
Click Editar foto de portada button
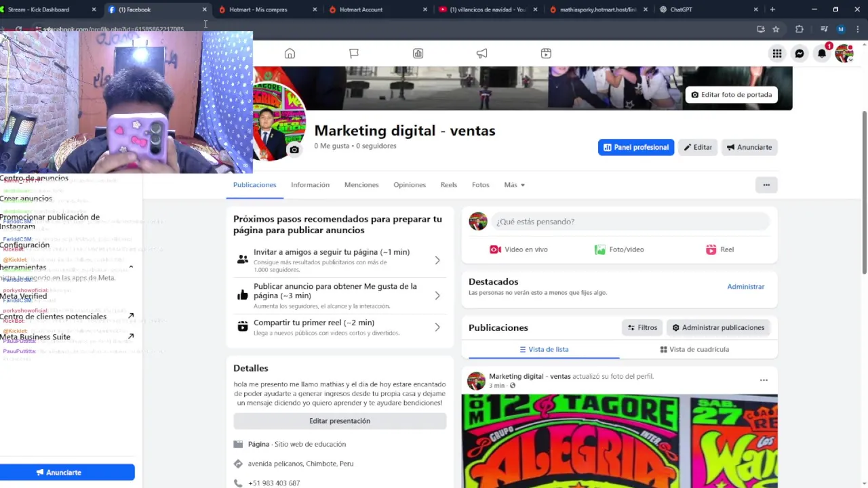(x=731, y=95)
